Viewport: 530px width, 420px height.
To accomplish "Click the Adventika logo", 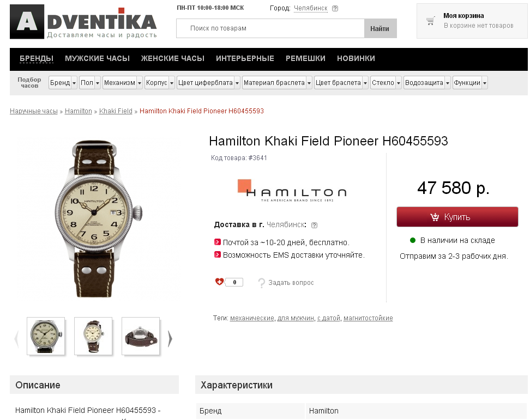I will [x=83, y=22].
